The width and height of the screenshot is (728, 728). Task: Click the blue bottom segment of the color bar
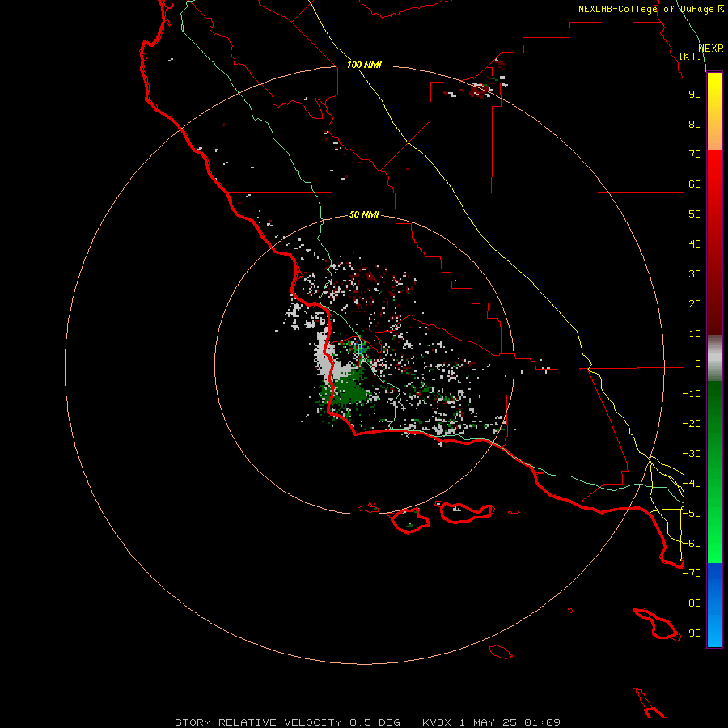coord(714,605)
